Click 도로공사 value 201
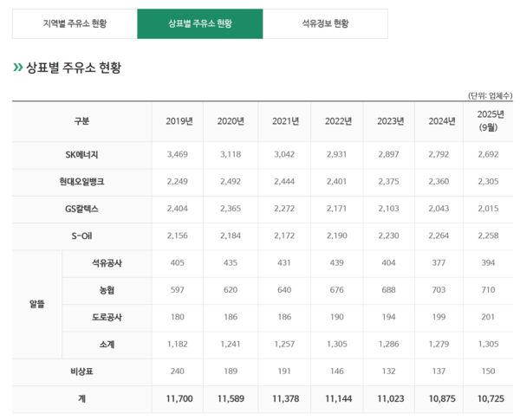The image size is (520, 420). (x=488, y=317)
